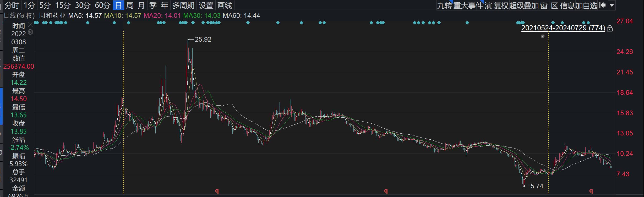Switch to the 月 monthly chart tab
Viewport: 644px width, 197px height.
[x=141, y=5]
